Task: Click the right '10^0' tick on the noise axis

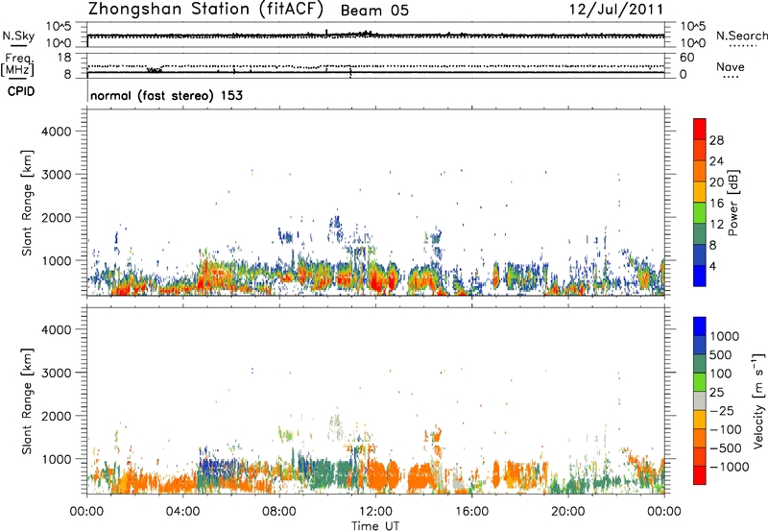Action: [x=693, y=43]
